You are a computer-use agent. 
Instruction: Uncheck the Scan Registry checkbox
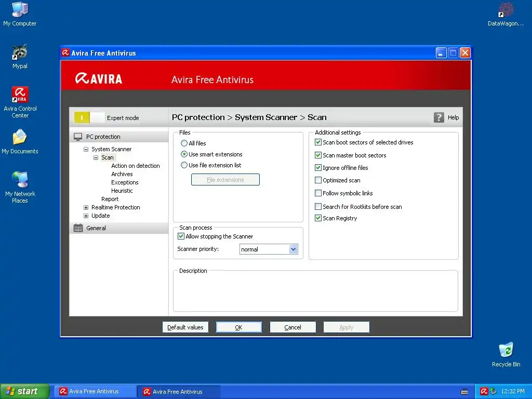(318, 218)
